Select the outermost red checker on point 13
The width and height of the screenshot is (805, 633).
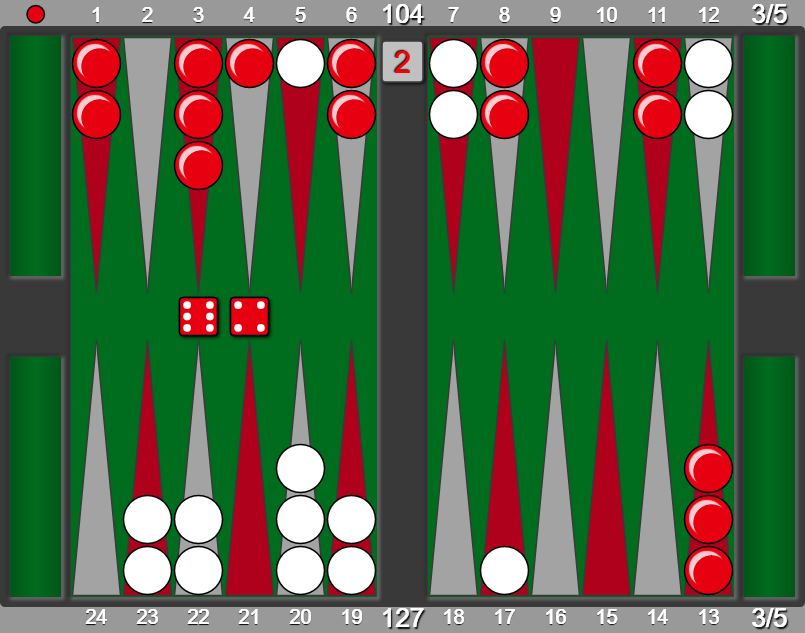tap(708, 570)
